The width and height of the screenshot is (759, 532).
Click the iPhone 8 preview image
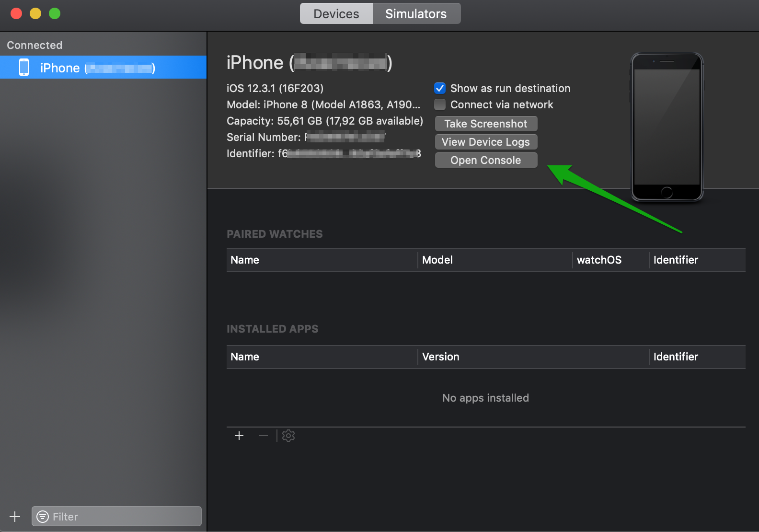click(x=667, y=127)
